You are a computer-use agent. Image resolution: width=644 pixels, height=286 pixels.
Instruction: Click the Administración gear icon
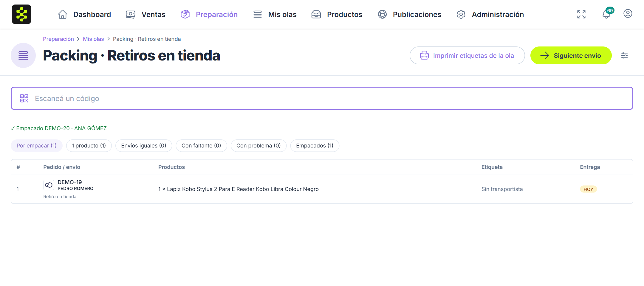[461, 14]
